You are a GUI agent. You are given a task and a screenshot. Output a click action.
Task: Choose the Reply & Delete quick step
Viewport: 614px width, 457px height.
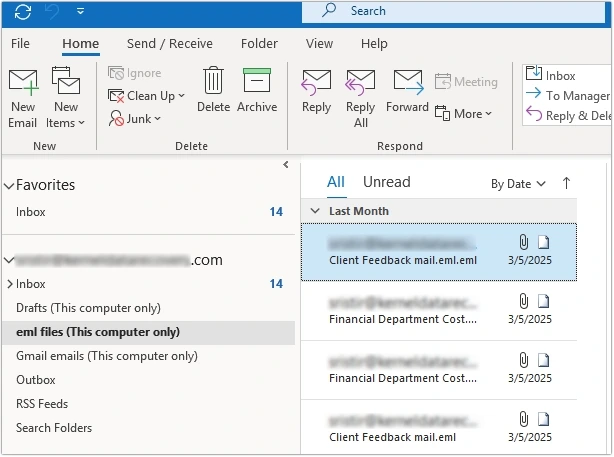(x=568, y=116)
